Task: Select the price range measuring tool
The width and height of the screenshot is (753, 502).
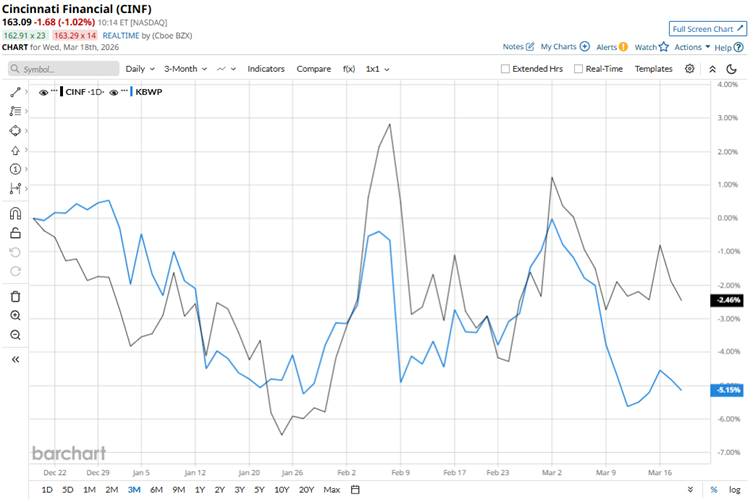Action: pyautogui.click(x=15, y=188)
